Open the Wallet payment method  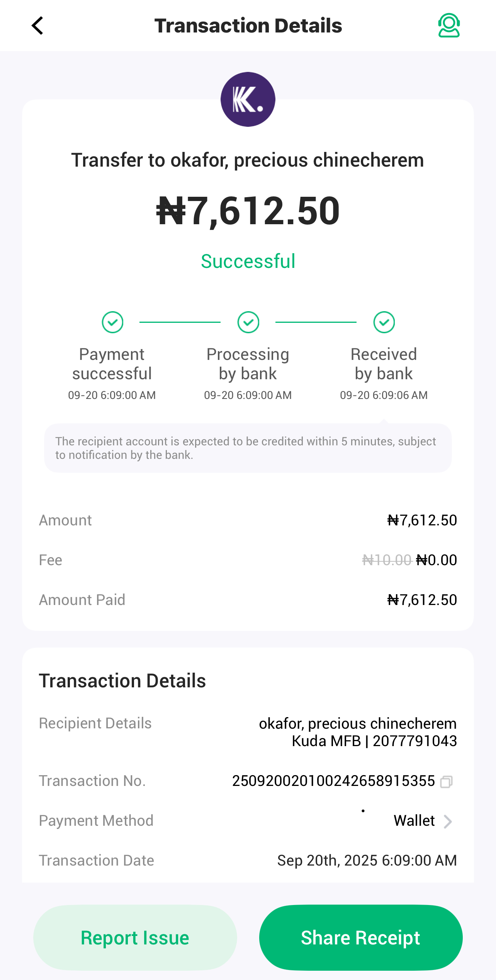pos(414,821)
